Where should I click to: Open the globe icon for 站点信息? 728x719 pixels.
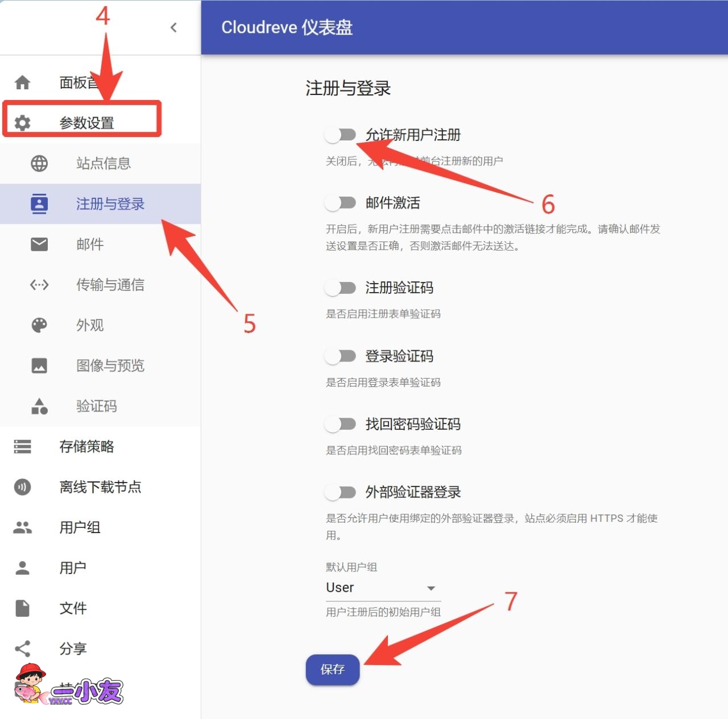coord(39,164)
